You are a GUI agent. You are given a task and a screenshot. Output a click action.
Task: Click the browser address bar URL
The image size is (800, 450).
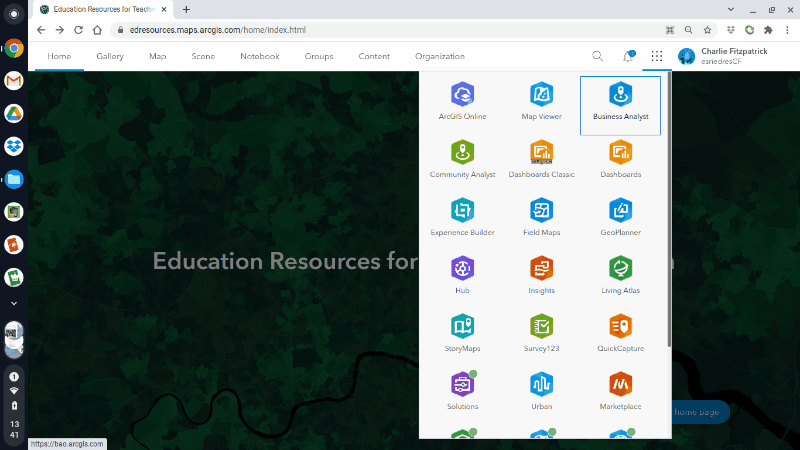[x=218, y=30]
